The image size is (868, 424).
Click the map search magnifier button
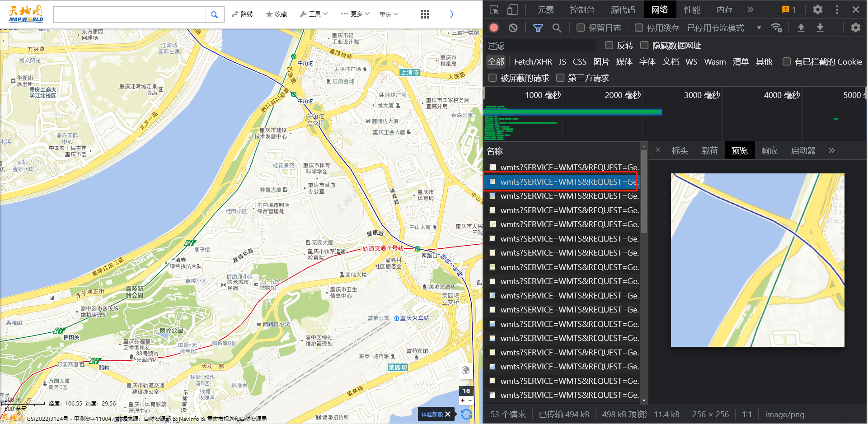(x=214, y=14)
